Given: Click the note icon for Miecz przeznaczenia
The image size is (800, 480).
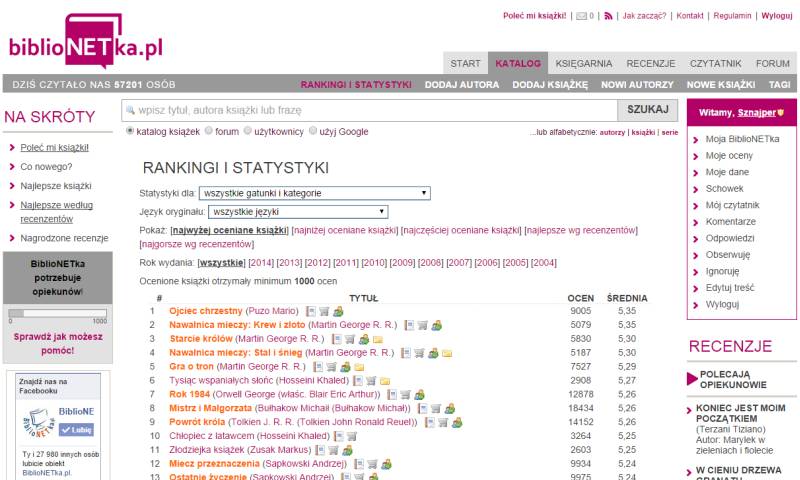Looking at the screenshot, I should pyautogui.click(x=359, y=464).
